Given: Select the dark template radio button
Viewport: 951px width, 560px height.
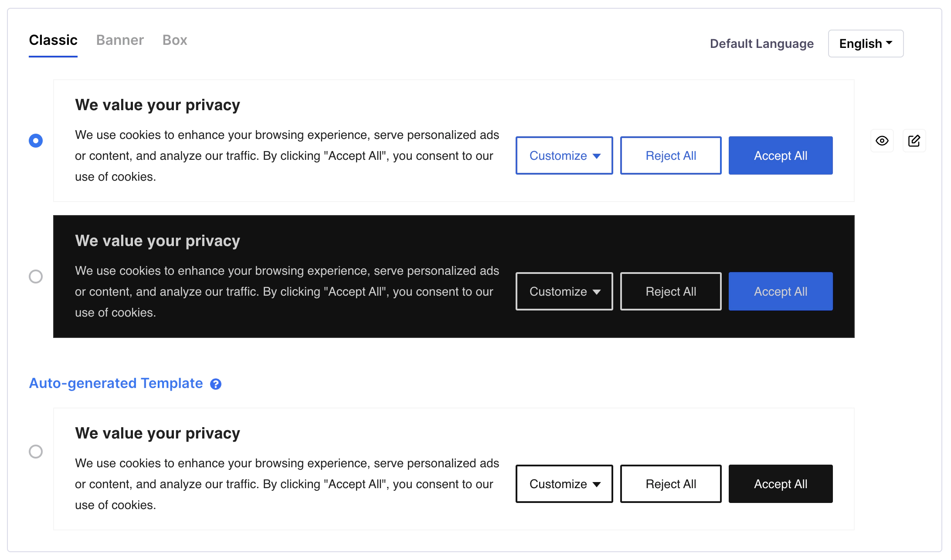Looking at the screenshot, I should pyautogui.click(x=36, y=277).
